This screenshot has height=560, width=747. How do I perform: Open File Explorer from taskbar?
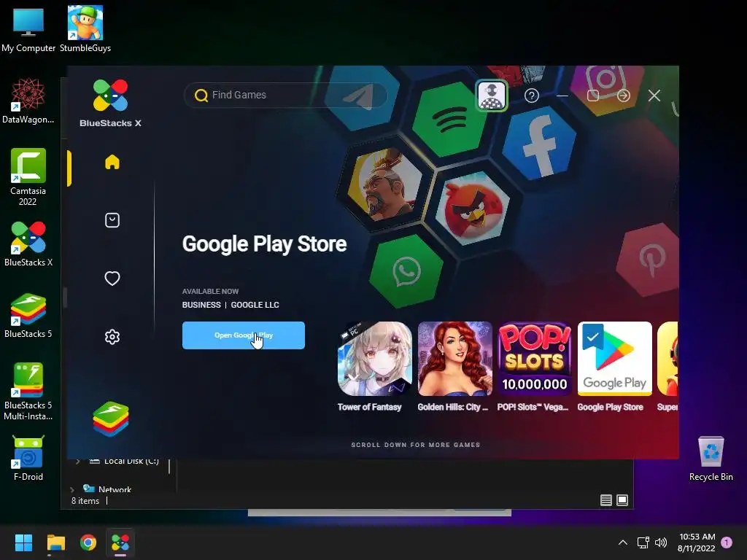[55, 542]
